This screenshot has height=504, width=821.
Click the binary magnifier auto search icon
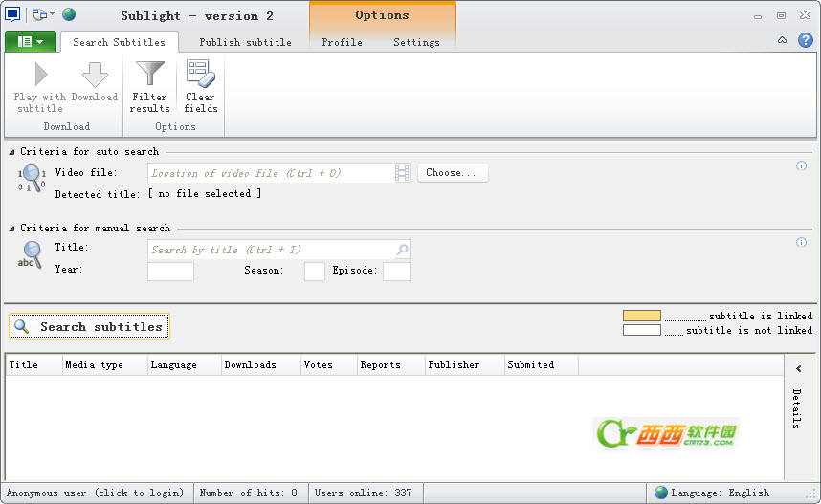point(32,178)
